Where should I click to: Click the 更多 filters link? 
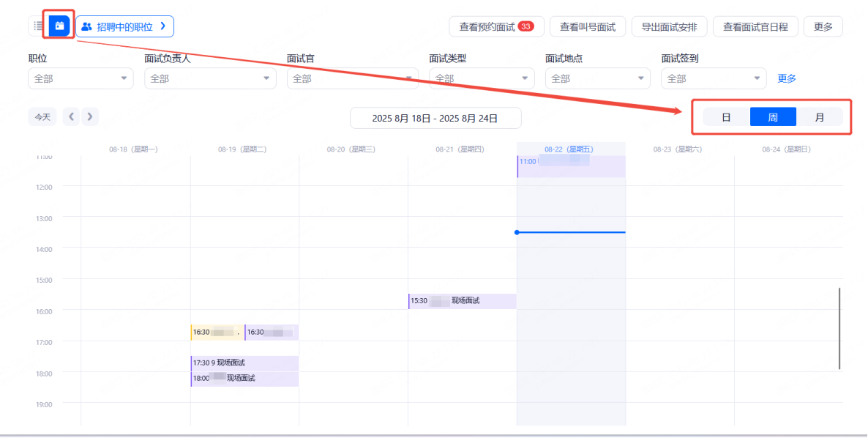[787, 78]
